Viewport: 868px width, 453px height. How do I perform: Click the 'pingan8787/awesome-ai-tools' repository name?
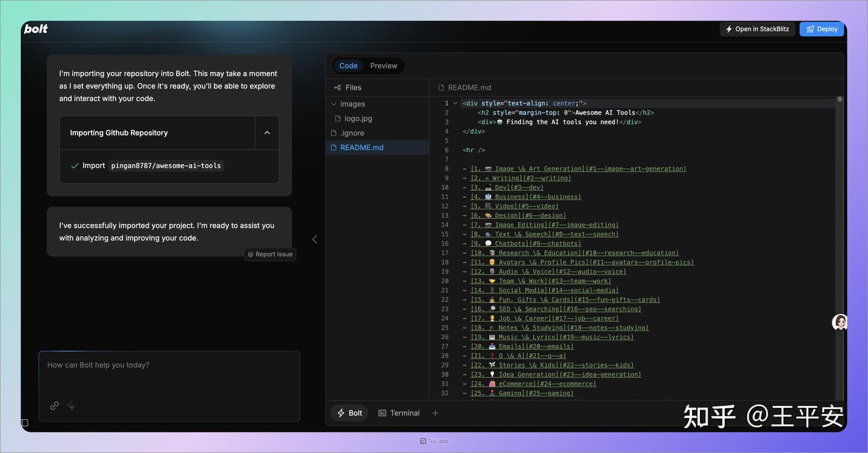166,166
